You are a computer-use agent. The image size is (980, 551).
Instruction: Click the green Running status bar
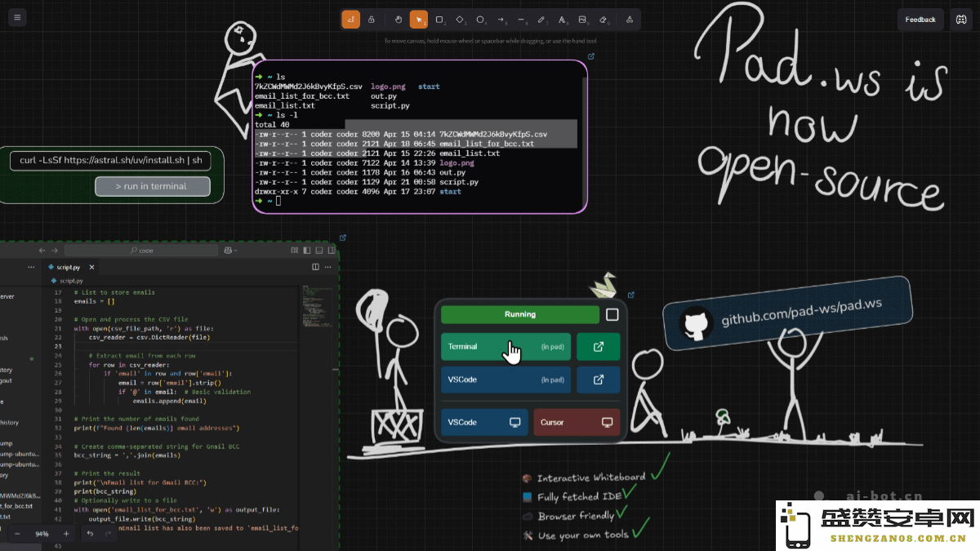(x=520, y=314)
